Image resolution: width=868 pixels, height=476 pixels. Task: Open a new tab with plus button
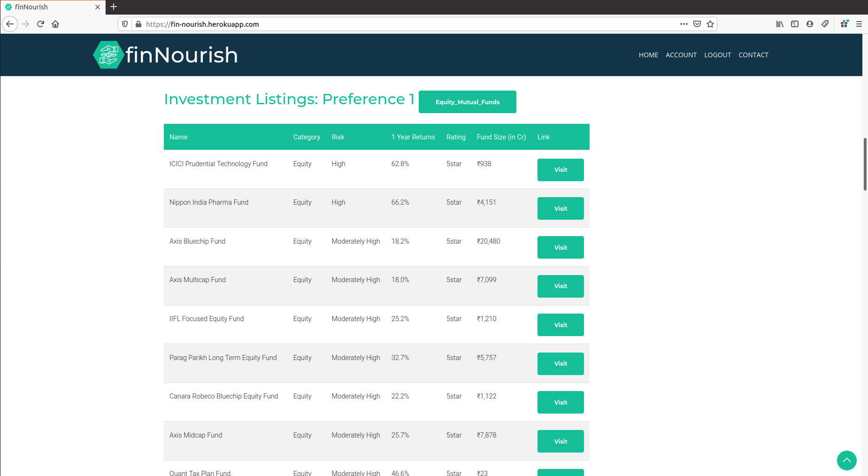[114, 7]
